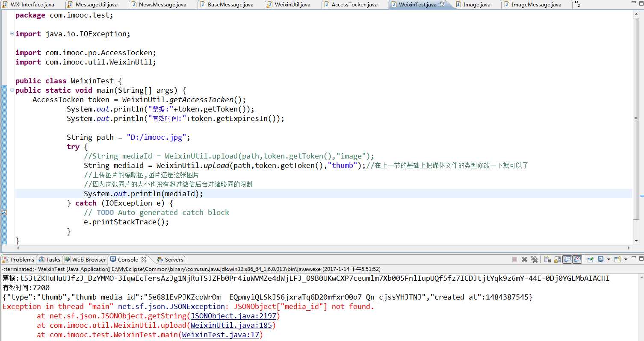Viewport: 644px width, 341px height.
Task: Toggle Scroll Lock in Console toolbar
Action: [x=557, y=259]
